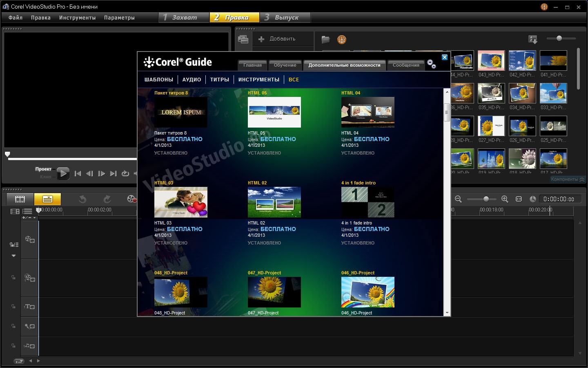The height and width of the screenshot is (368, 588).
Task: Open the Файл menu
Action: [14, 18]
